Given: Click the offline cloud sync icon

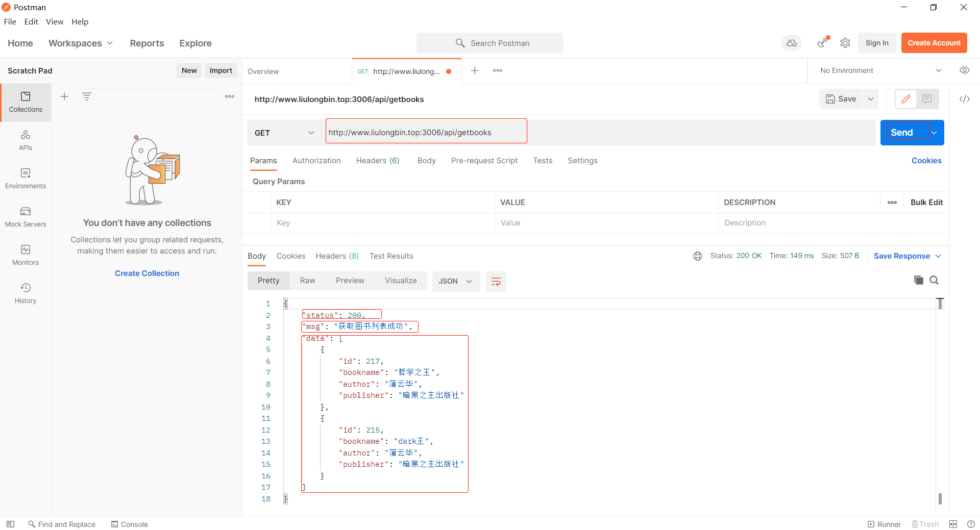Looking at the screenshot, I should (792, 43).
